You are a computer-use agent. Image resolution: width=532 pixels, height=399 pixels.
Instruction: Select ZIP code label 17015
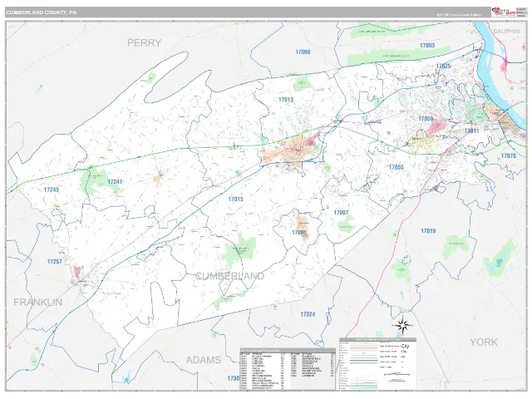coord(235,199)
